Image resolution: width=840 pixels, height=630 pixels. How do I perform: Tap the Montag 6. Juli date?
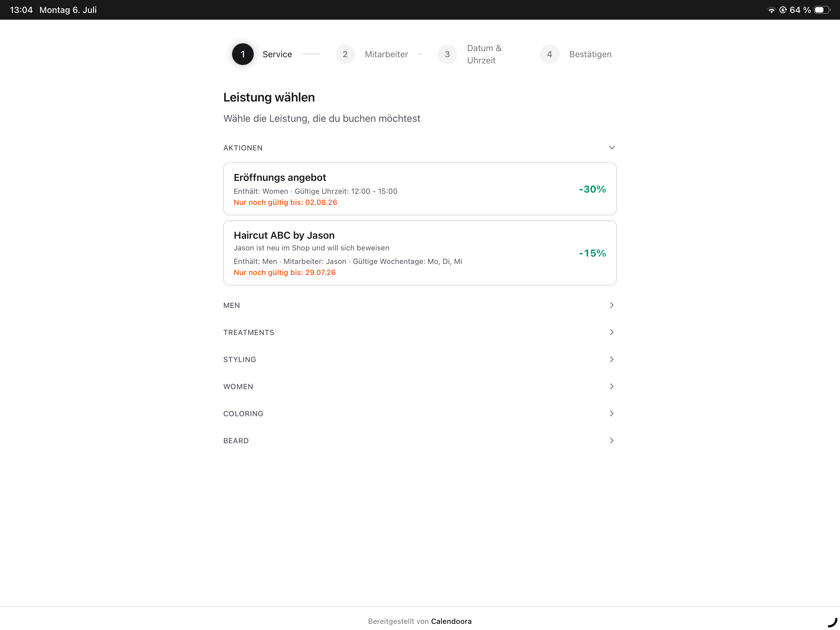click(x=68, y=10)
